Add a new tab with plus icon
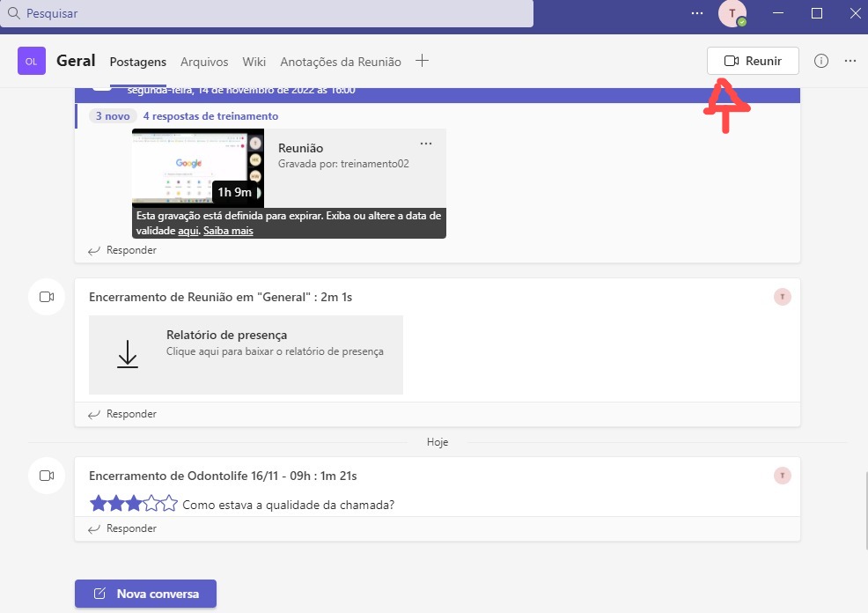This screenshot has width=868, height=613. pyautogui.click(x=423, y=61)
